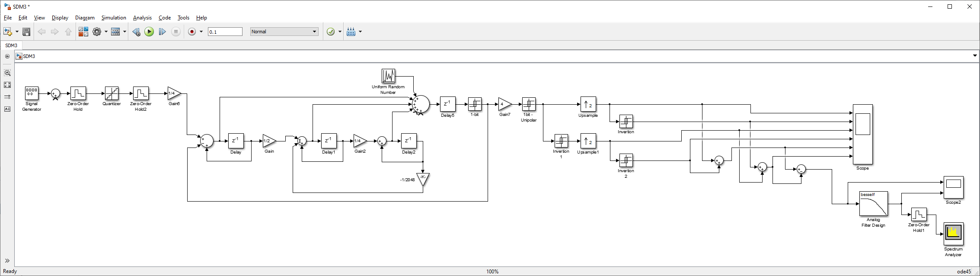Viewport: 980px width, 276px height.
Task: Click the SDM3 model tab
Action: tap(11, 45)
